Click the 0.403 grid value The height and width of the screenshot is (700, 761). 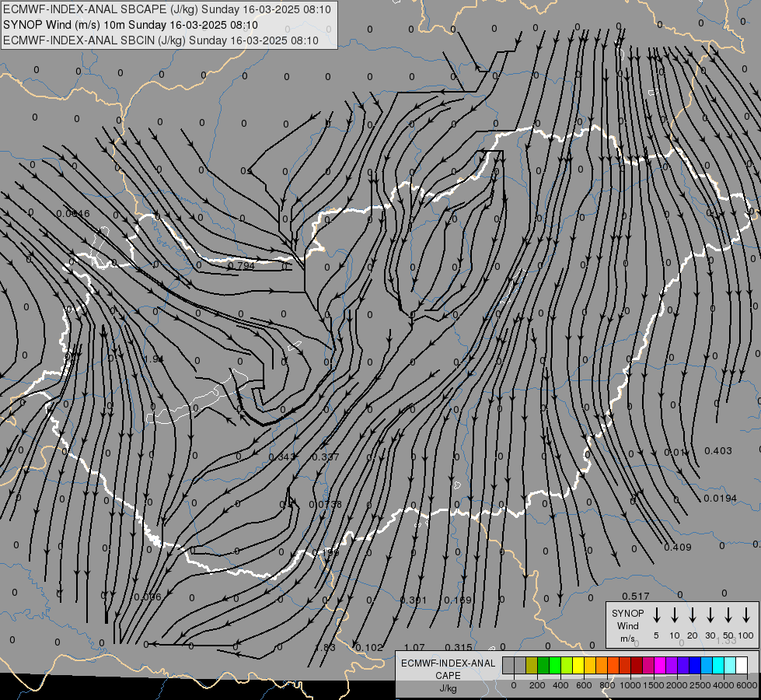click(x=717, y=451)
